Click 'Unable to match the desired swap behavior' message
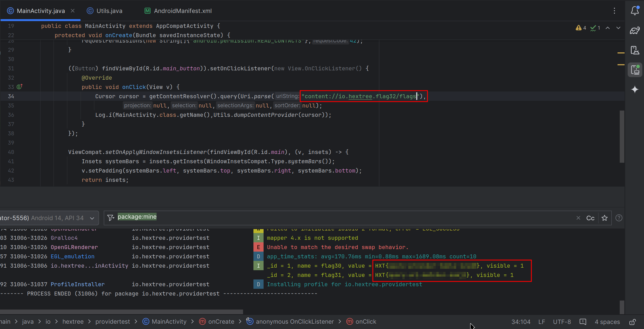644x329 pixels. click(337, 247)
